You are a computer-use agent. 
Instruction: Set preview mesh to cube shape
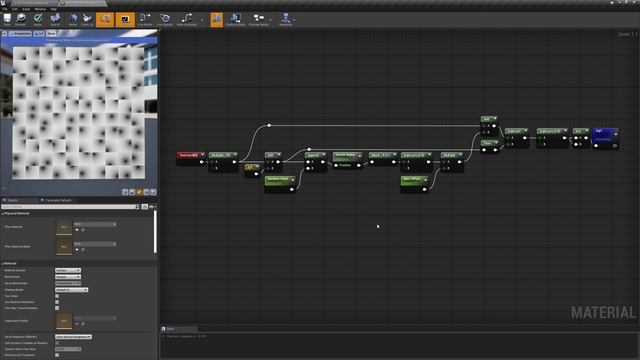146,192
